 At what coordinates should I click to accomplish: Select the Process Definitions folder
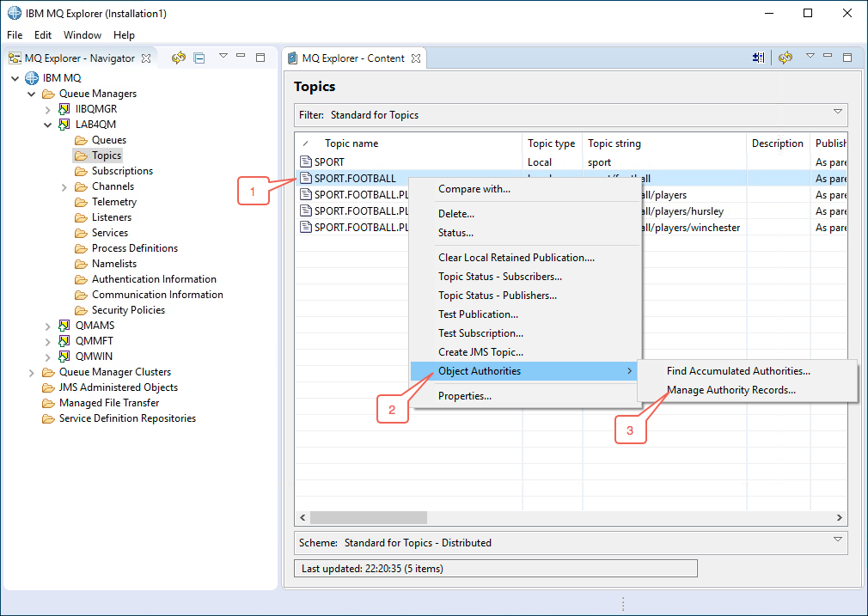(135, 248)
